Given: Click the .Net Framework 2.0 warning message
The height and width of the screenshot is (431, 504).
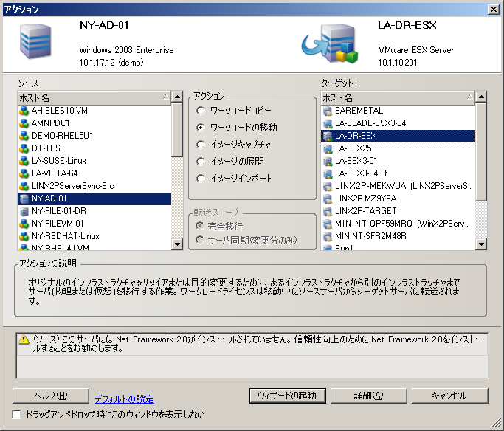Looking at the screenshot, I should [x=252, y=344].
